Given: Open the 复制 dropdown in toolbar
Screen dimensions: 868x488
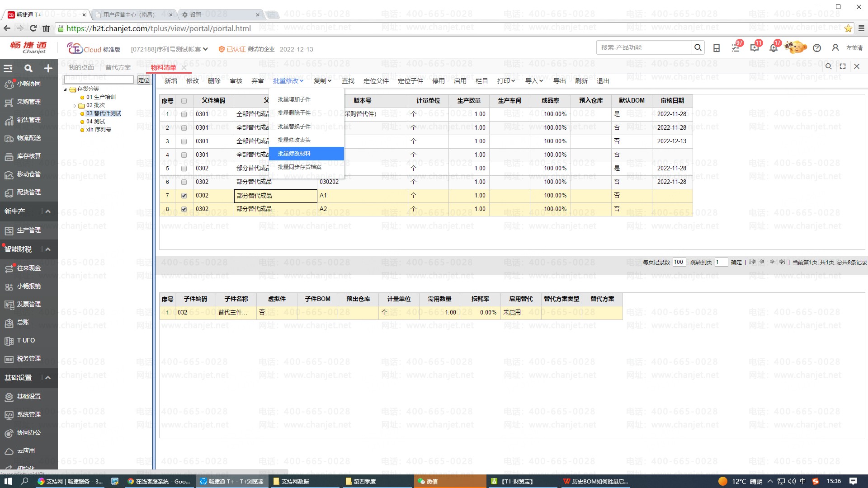Looking at the screenshot, I should [322, 81].
